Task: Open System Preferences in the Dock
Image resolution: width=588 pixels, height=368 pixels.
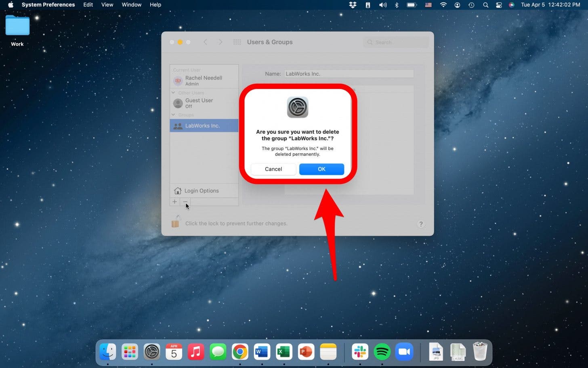Action: coord(152,352)
